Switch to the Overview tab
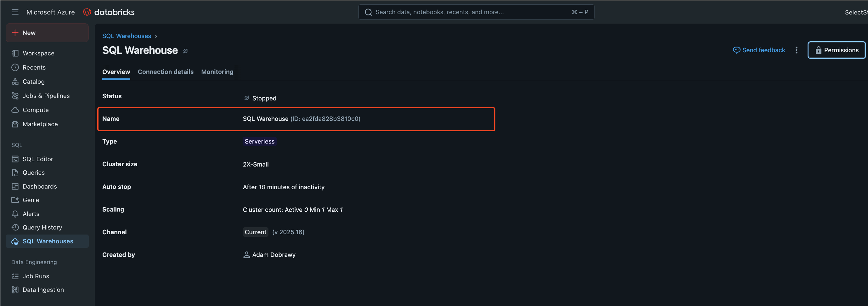This screenshot has height=306, width=868. pos(116,72)
